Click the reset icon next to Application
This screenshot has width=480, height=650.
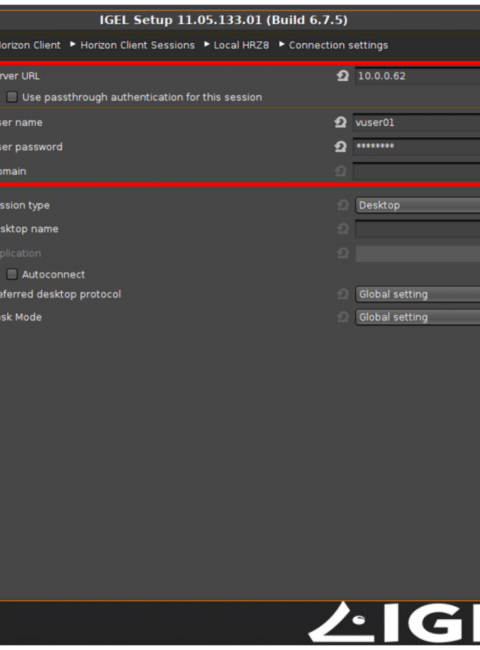point(343,253)
